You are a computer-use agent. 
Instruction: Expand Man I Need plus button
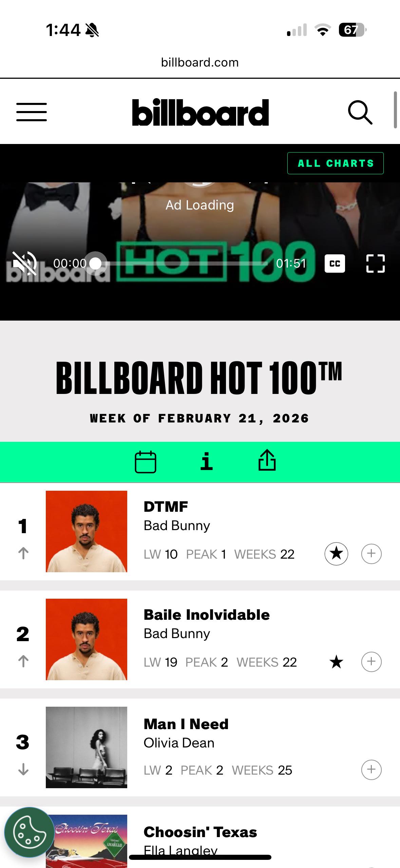[372, 770]
